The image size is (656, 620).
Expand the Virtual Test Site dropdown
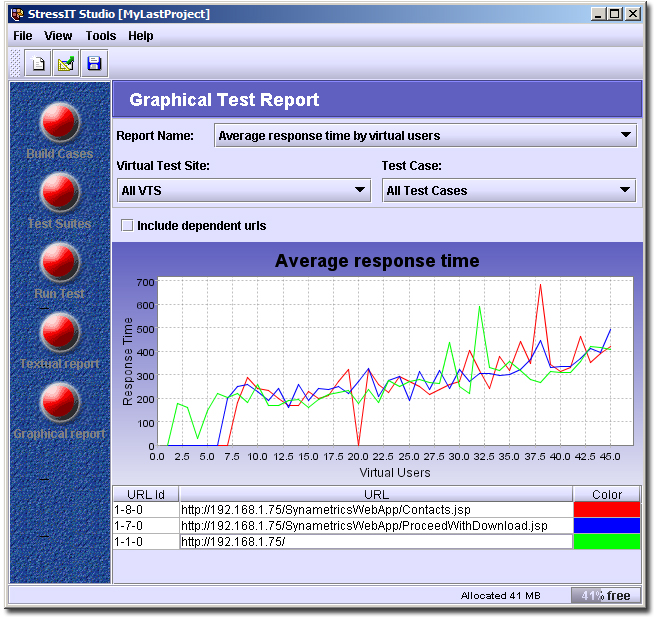pyautogui.click(x=244, y=191)
